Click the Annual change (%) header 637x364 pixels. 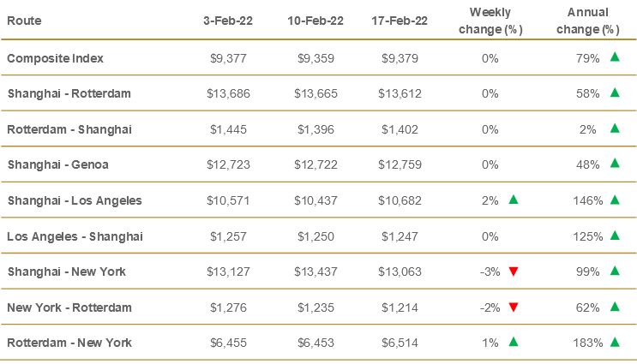(x=588, y=21)
